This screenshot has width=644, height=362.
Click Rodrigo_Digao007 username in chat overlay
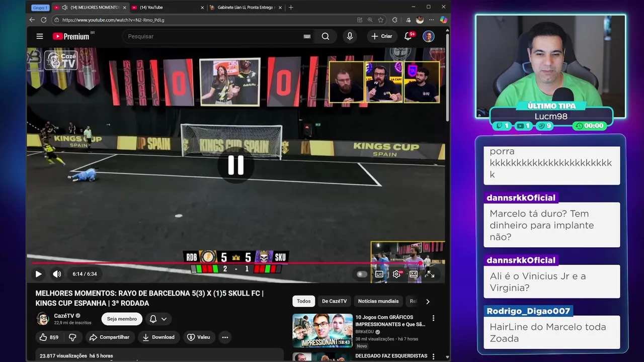click(528, 311)
